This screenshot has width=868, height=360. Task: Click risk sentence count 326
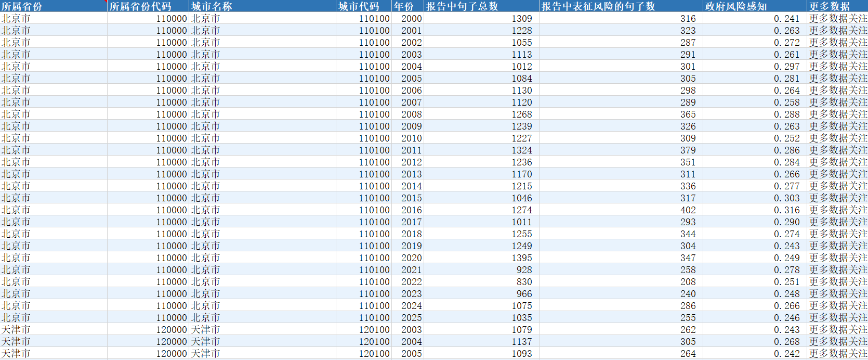pyautogui.click(x=688, y=126)
